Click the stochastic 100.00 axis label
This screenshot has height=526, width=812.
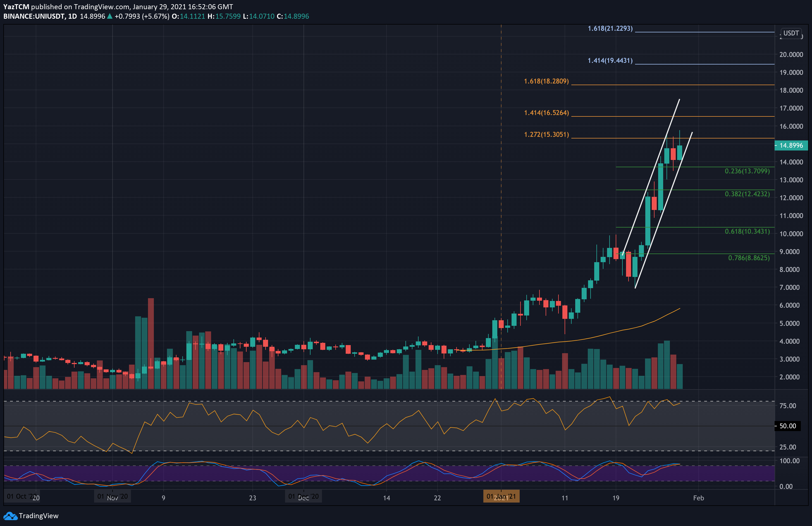789,461
